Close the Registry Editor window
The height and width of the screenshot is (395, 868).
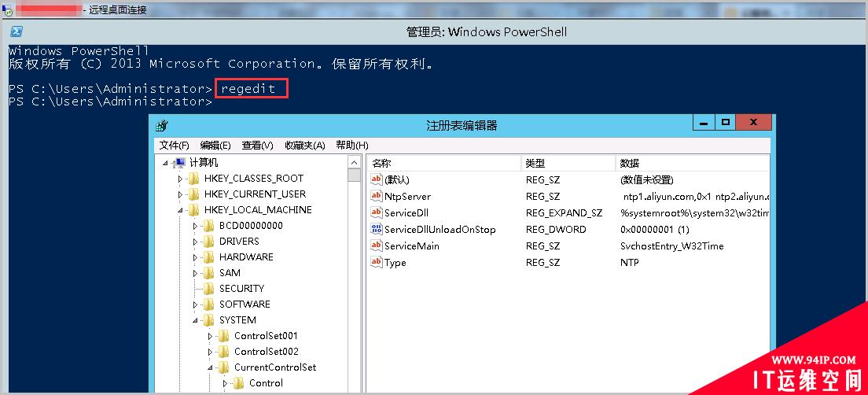tap(753, 123)
